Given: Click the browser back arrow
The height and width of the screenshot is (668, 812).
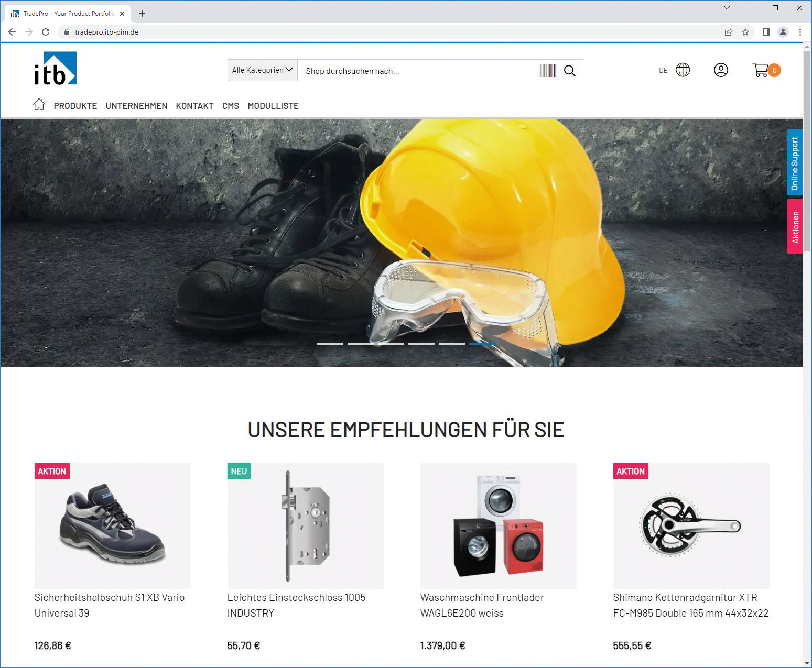Looking at the screenshot, I should point(12,32).
